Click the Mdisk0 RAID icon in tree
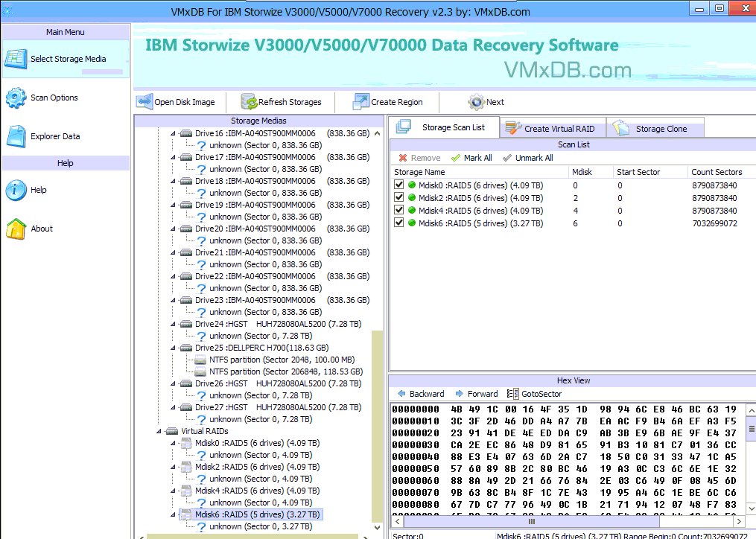Viewport: 756px width, 539px height. click(x=186, y=443)
